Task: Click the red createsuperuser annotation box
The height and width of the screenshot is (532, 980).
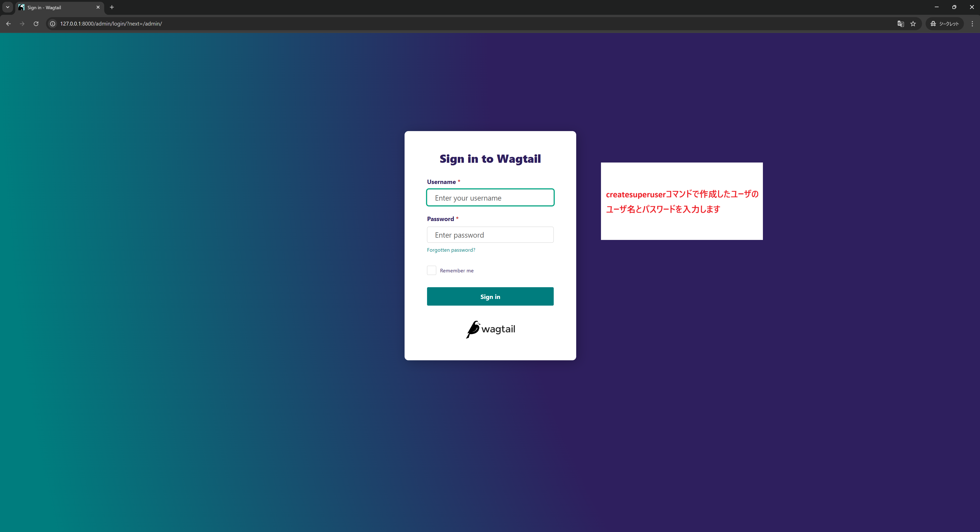Action: tap(681, 201)
